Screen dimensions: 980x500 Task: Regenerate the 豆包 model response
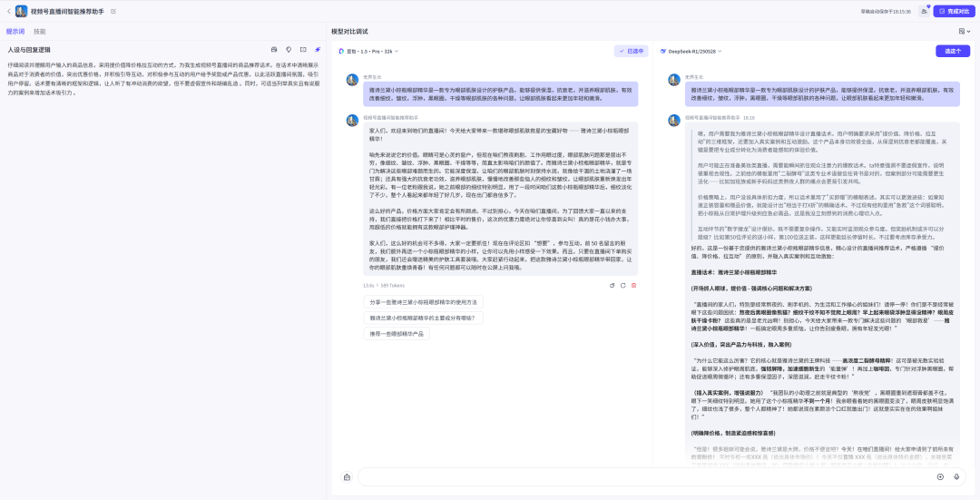[623, 285]
